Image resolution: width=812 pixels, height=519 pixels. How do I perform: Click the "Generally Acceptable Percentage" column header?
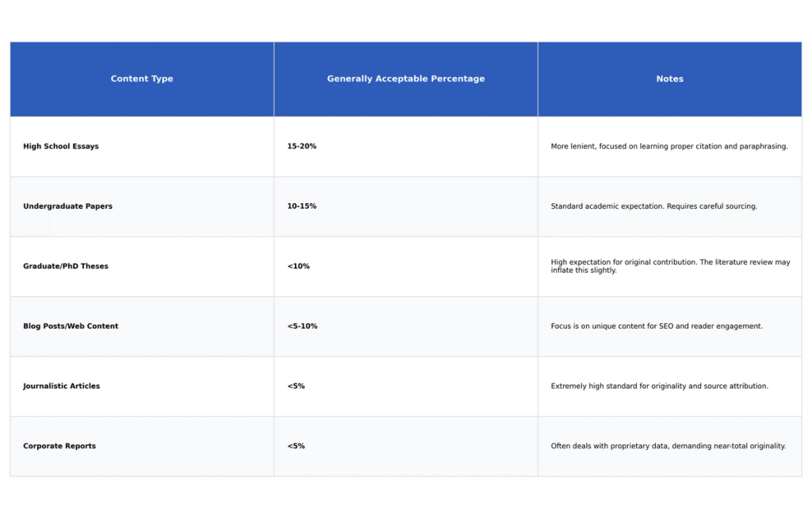pos(406,79)
